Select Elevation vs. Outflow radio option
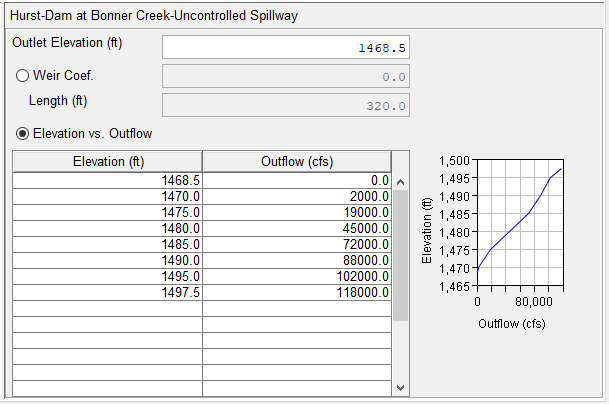Screen dimensions: 609x404 pyautogui.click(x=23, y=133)
